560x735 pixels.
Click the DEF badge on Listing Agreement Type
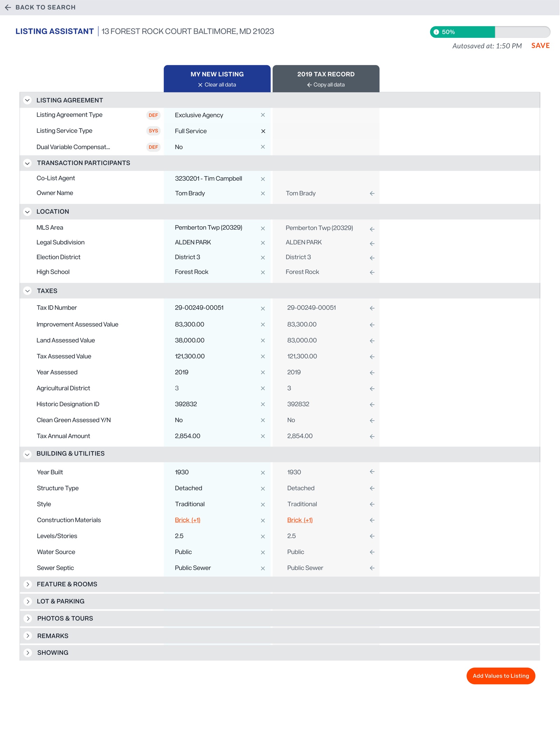click(x=153, y=115)
